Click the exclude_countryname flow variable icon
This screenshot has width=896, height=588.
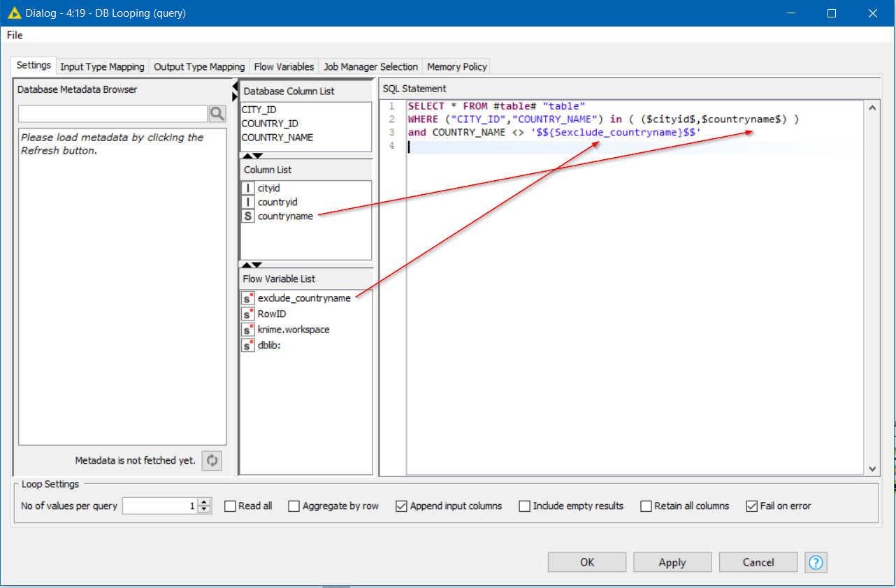[248, 298]
